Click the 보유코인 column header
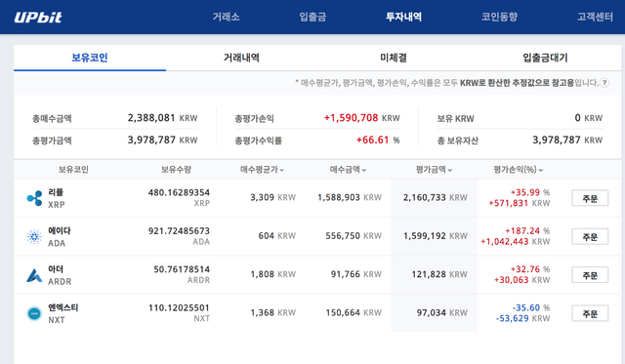Screen dimensions: 625x364 [x=73, y=170]
